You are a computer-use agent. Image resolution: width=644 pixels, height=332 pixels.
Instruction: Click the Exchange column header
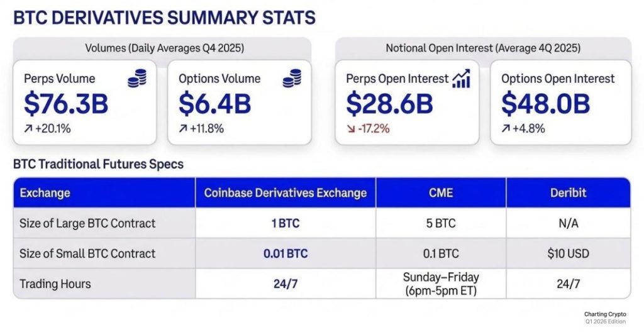pyautogui.click(x=45, y=193)
